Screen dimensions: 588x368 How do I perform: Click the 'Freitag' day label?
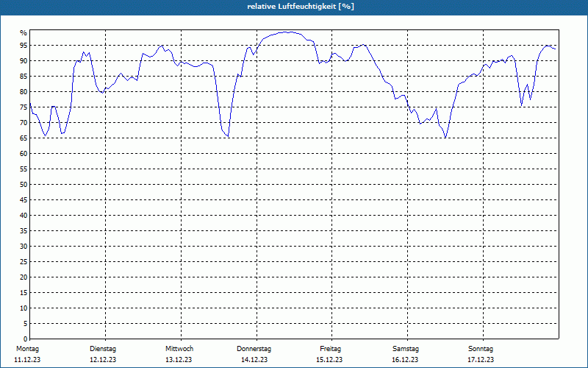330,349
